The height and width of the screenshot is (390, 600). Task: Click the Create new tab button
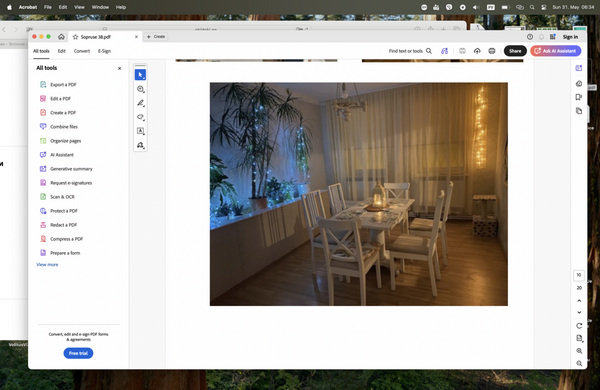[x=156, y=37]
